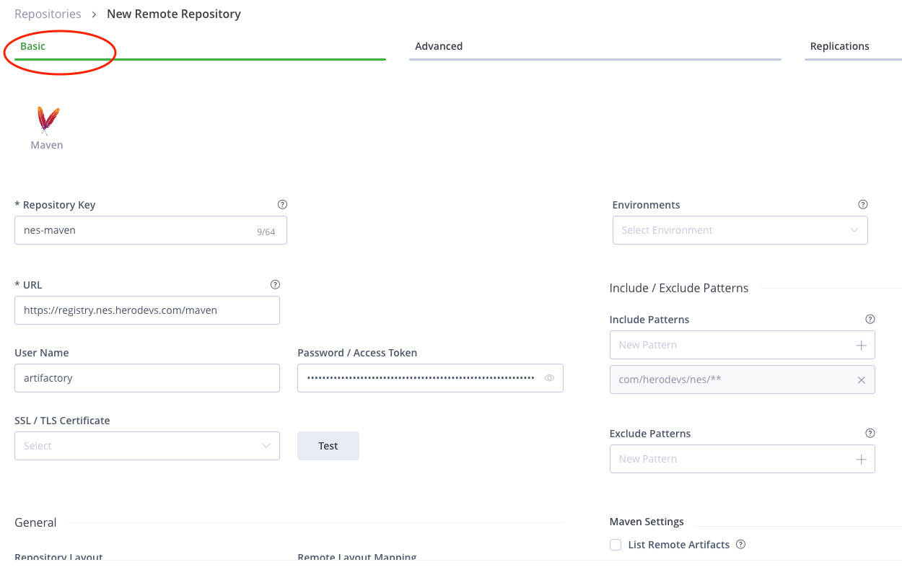Select the User Name input field

point(146,378)
